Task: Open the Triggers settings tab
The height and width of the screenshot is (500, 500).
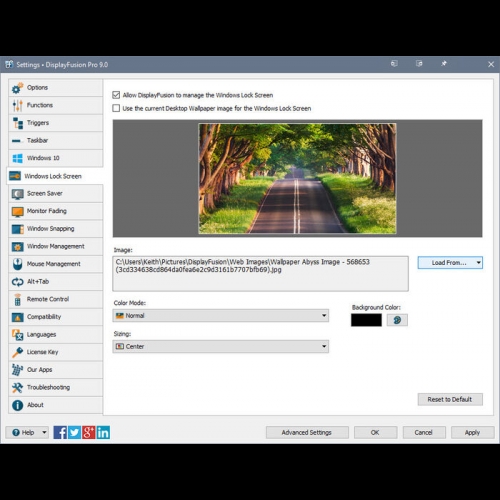Action: coord(56,123)
